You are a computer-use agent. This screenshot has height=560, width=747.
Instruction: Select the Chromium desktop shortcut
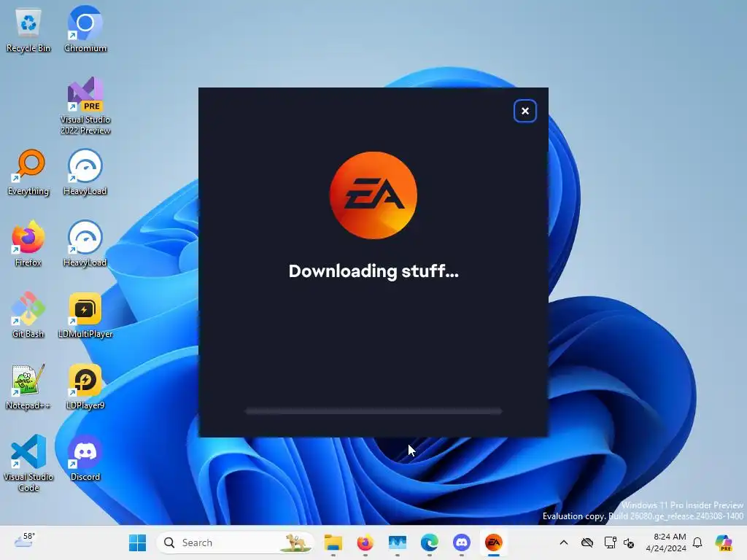(85, 29)
